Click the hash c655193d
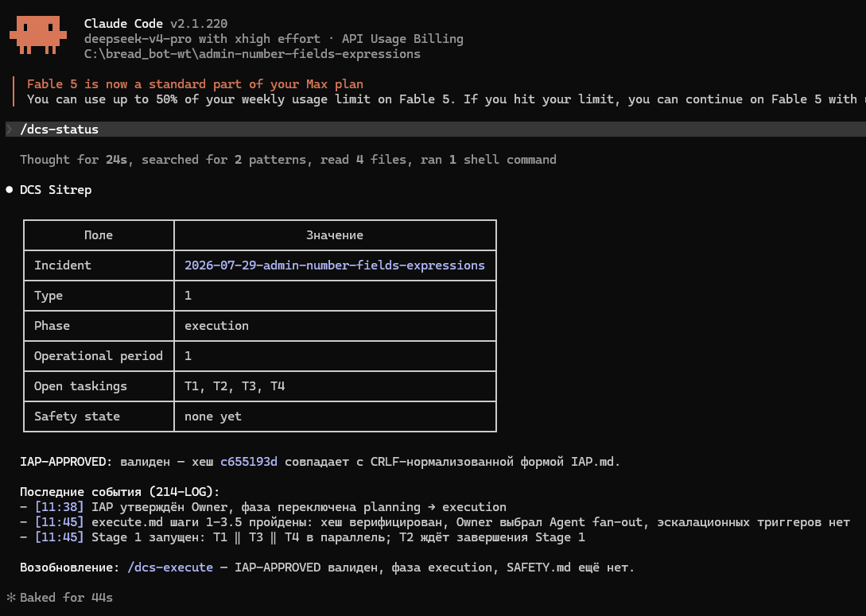 click(249, 462)
